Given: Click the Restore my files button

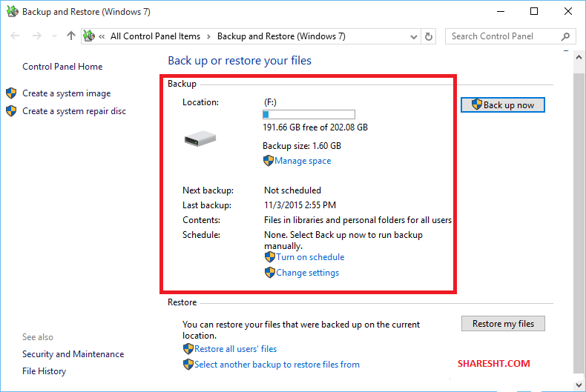Looking at the screenshot, I should pyautogui.click(x=503, y=324).
